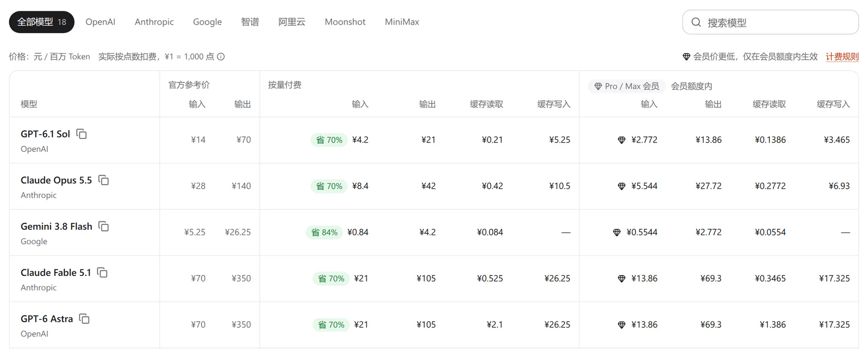Click the 按量付费 header
Screen dimensions: 868x349
tap(285, 85)
